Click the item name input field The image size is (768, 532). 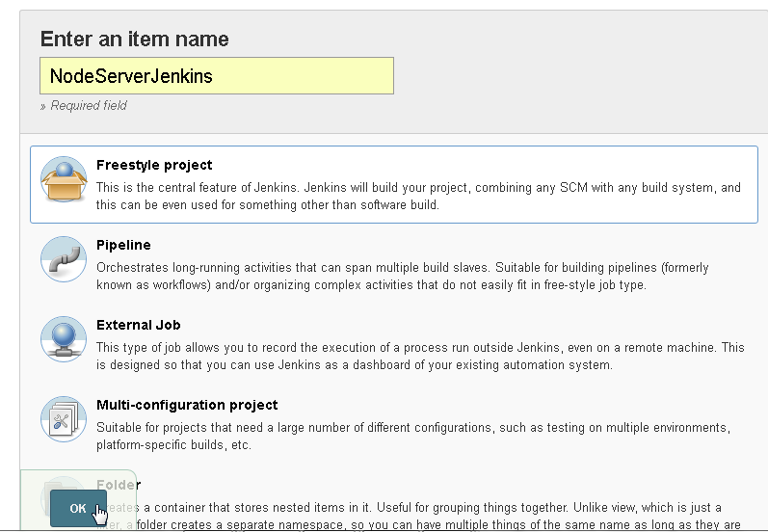pyautogui.click(x=217, y=75)
